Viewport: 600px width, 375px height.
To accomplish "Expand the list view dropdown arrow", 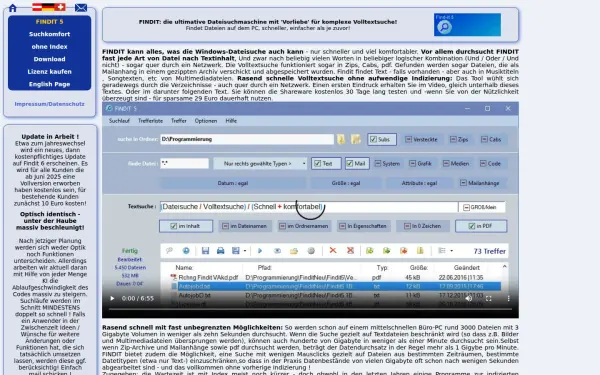I will 452,251.
